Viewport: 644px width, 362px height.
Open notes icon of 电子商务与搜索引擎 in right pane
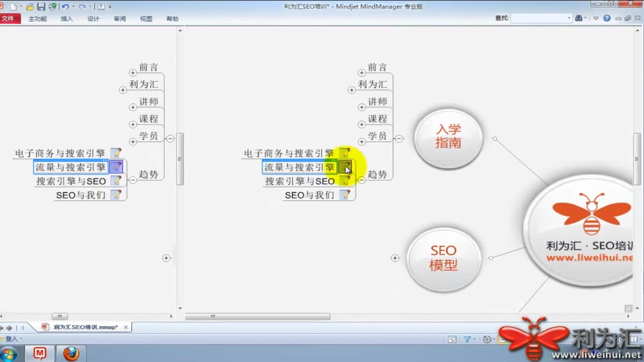click(345, 153)
